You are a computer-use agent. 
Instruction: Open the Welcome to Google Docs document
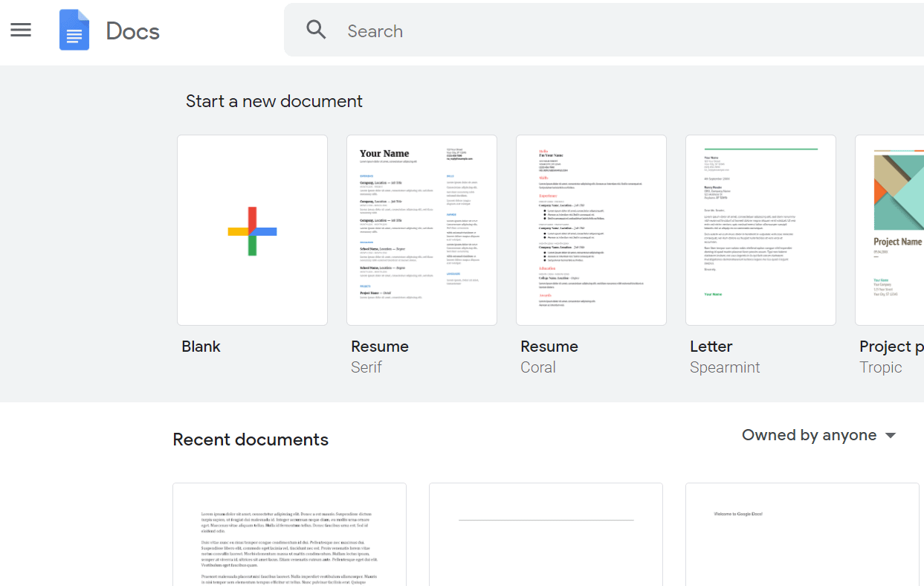tap(801, 535)
